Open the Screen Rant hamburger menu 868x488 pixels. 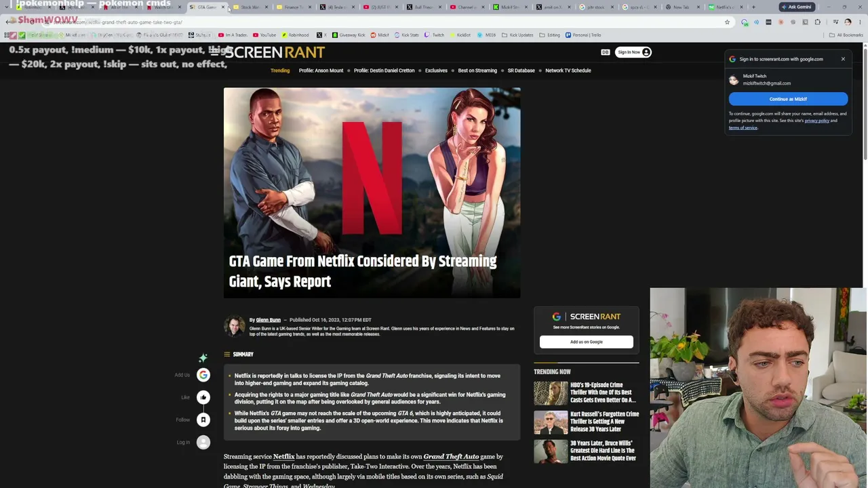point(215,52)
